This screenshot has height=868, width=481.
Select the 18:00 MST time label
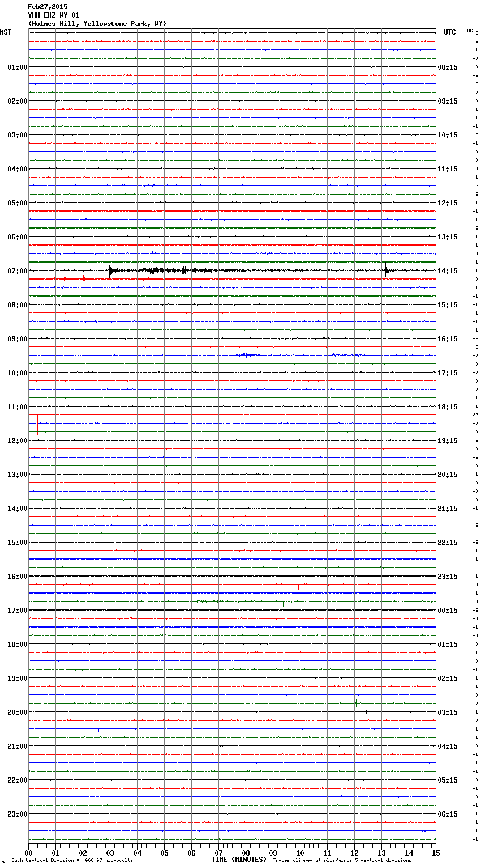[18, 644]
